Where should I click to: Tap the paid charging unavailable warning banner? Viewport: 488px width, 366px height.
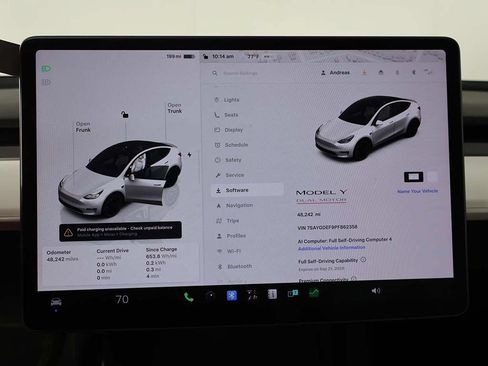120,231
